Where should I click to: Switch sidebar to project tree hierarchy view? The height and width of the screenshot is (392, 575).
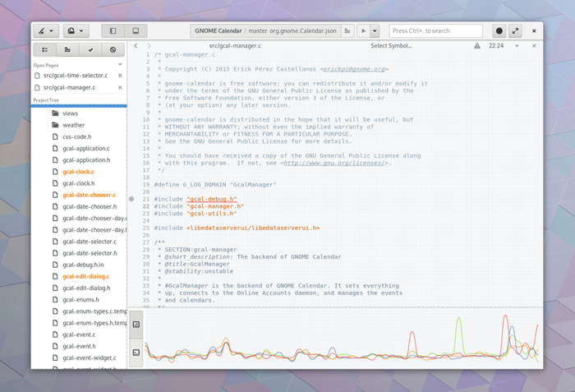tap(67, 50)
